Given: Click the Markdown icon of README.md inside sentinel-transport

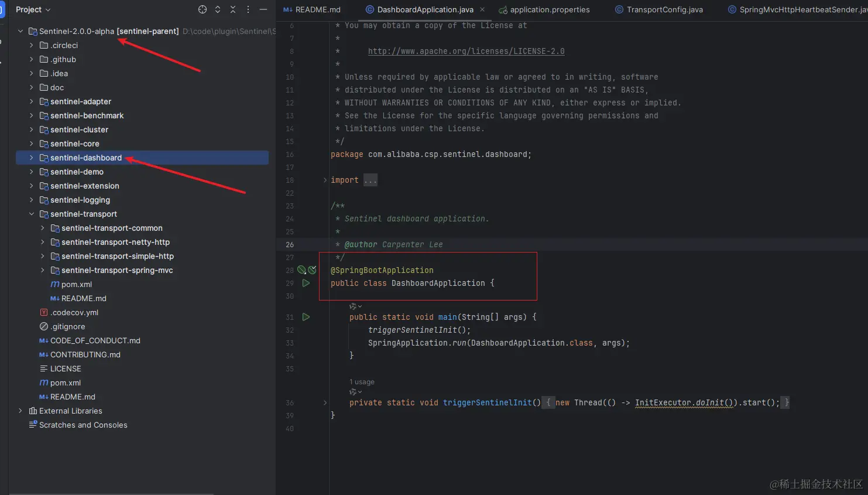Looking at the screenshot, I should [55, 298].
